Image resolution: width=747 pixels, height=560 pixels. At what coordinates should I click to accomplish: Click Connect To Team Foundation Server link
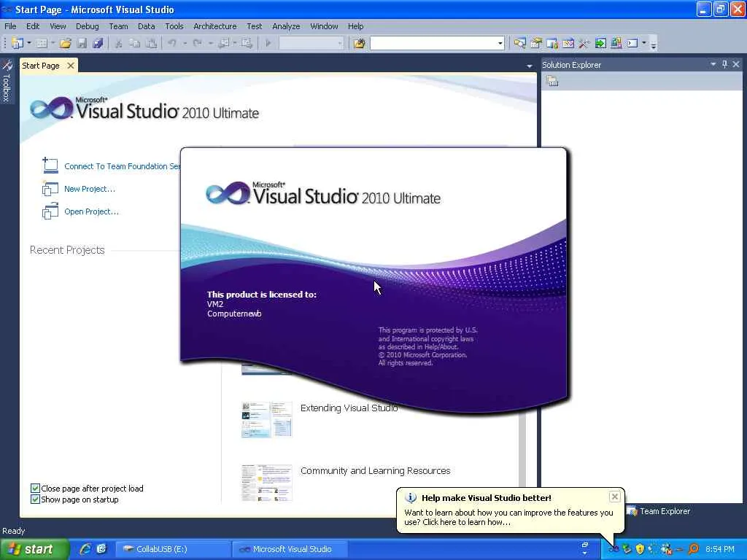click(122, 166)
